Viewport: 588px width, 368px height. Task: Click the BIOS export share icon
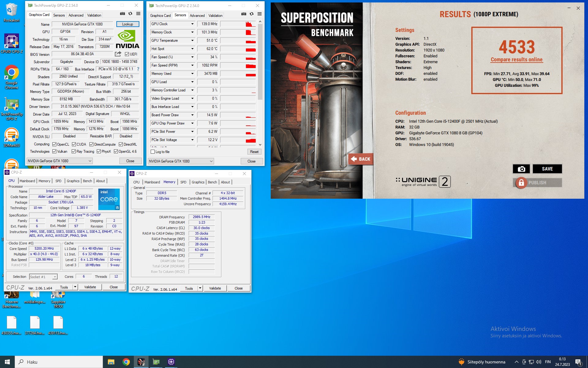click(118, 54)
